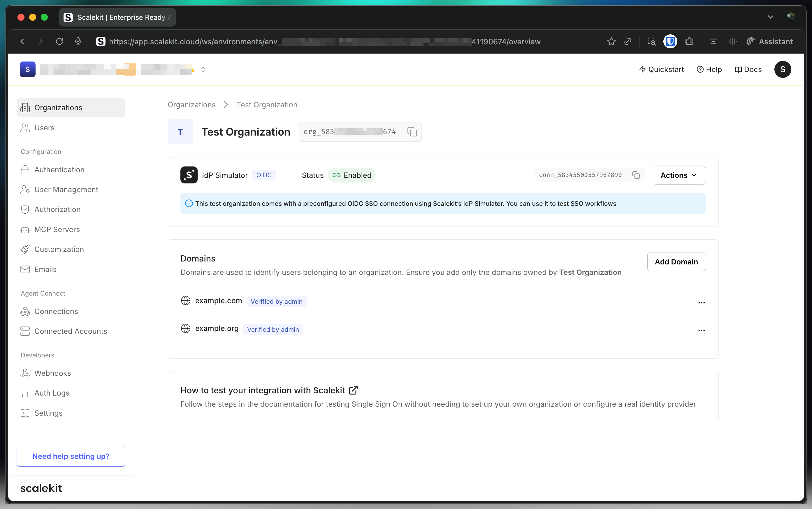Expand the browser tab list chevron
The image size is (812, 509).
click(x=770, y=17)
